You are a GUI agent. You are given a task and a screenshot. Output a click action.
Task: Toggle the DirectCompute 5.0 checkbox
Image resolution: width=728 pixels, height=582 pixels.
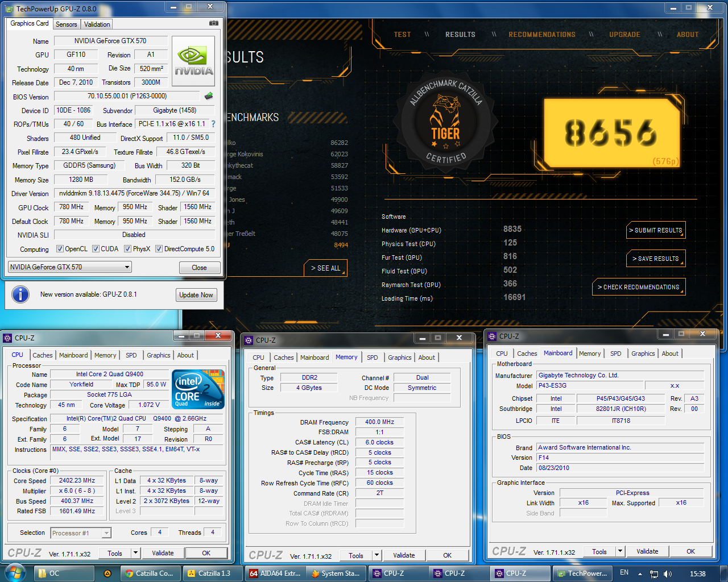159,249
